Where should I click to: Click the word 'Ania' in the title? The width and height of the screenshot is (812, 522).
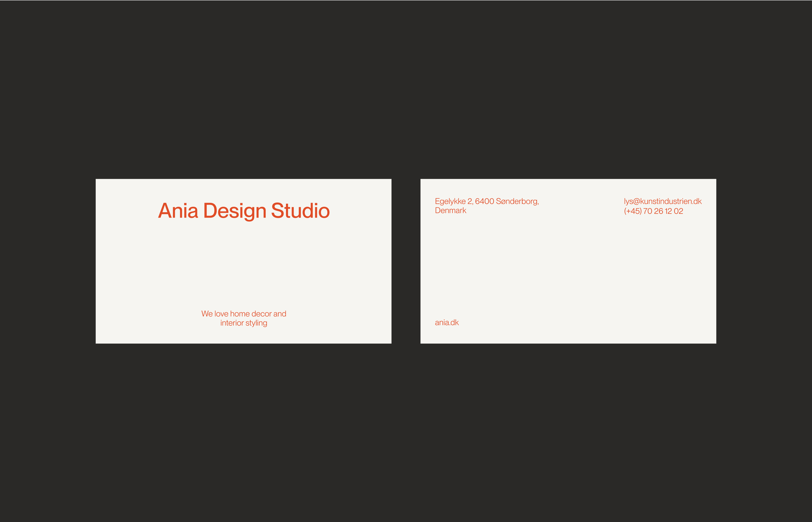178,211
